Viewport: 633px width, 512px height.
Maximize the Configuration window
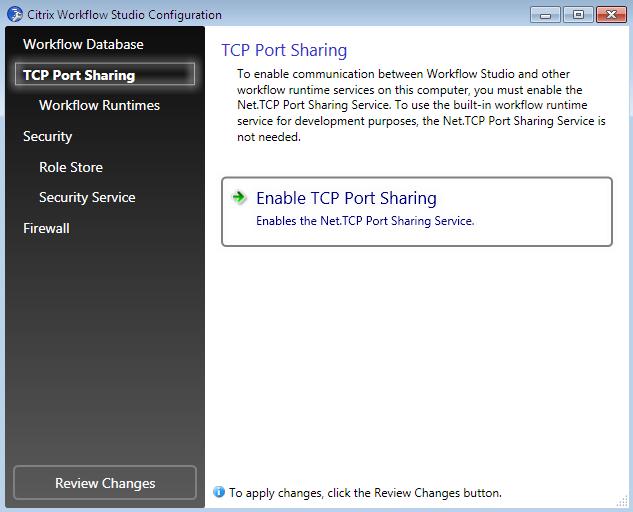[578, 15]
